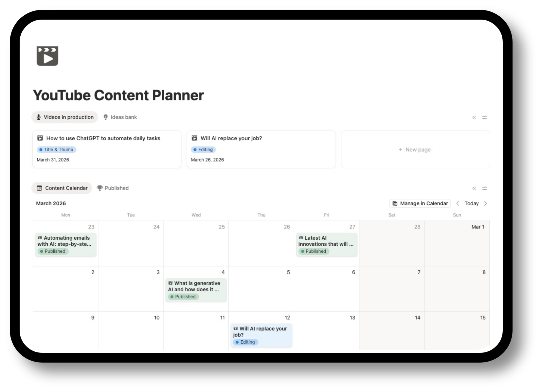The height and width of the screenshot is (392, 542).
Task: Go to previous month with left chevron
Action: click(x=458, y=203)
